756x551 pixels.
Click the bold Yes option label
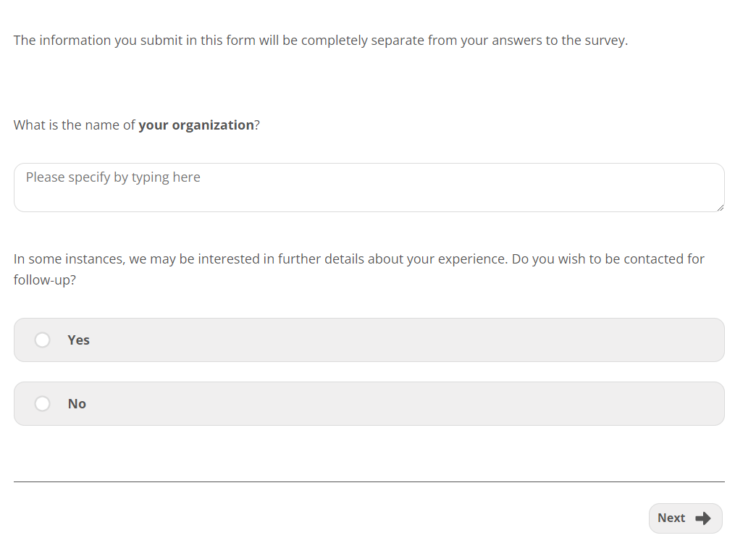(x=78, y=340)
